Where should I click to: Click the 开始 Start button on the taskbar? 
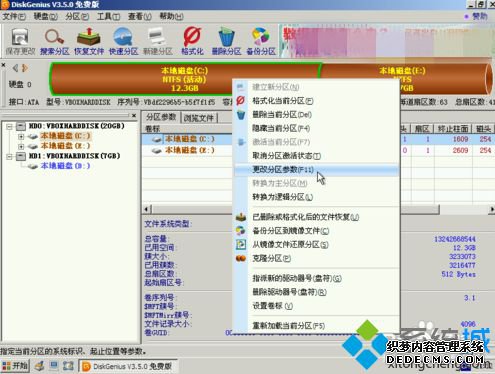[15, 366]
